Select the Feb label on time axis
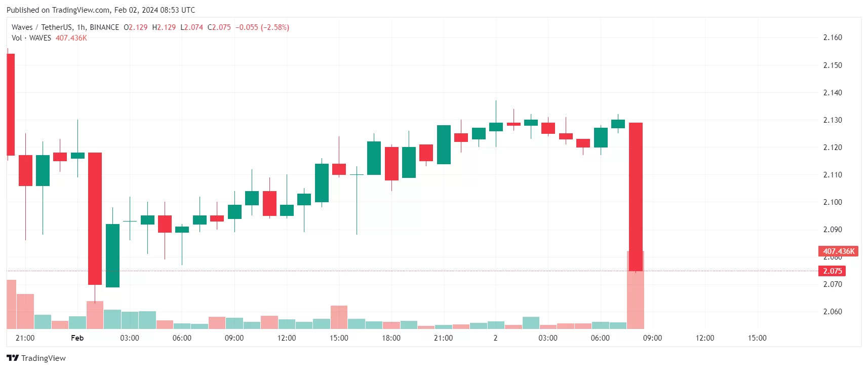 (x=77, y=338)
